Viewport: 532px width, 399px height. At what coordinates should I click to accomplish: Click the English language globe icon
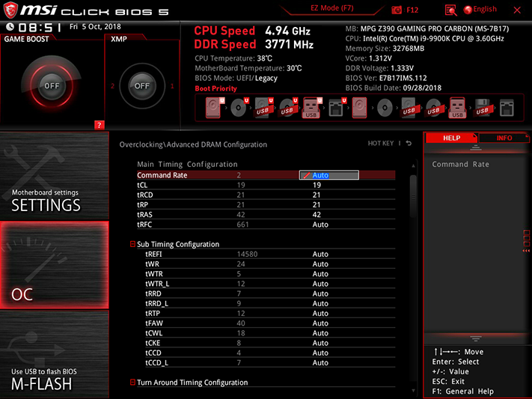point(468,10)
